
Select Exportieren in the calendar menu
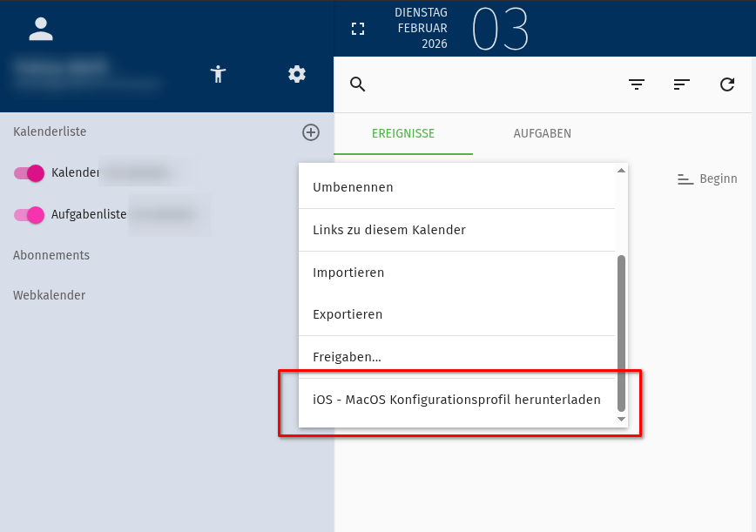[x=348, y=314]
